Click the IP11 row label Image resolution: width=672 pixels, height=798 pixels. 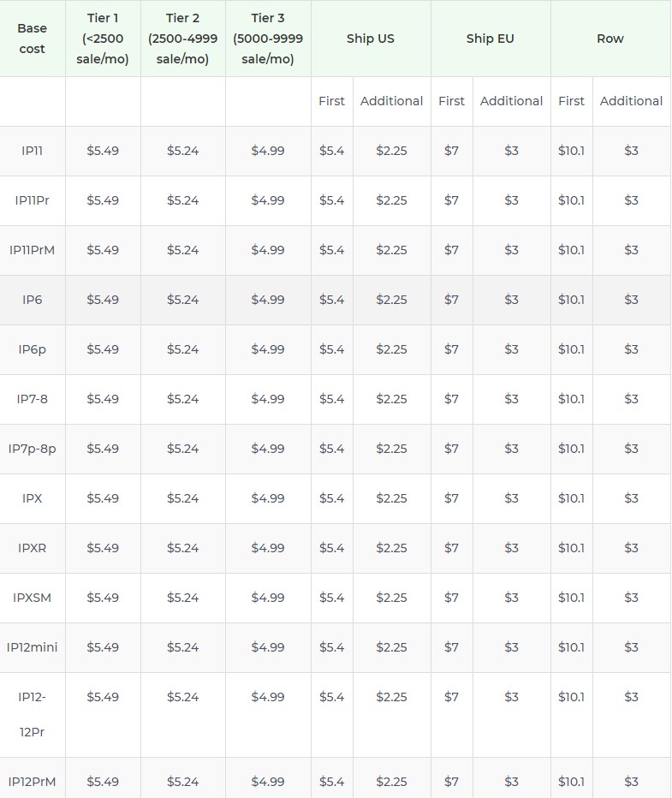pos(32,151)
